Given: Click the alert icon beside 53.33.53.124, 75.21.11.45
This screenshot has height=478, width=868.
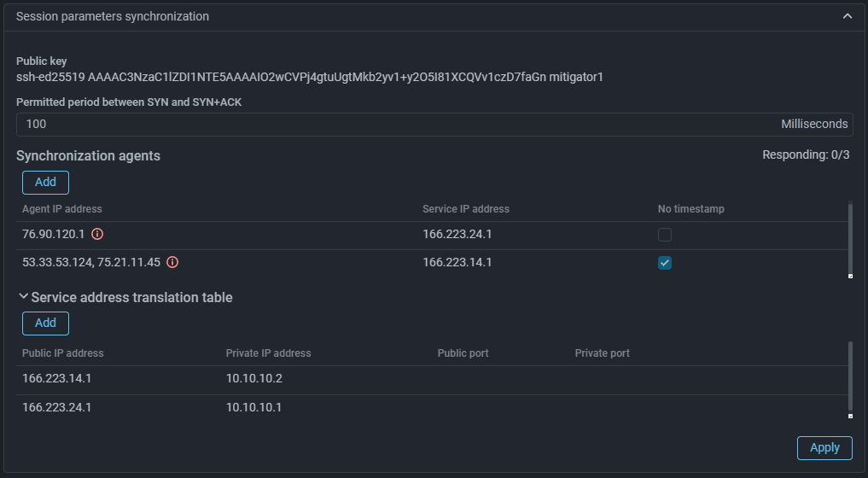Looking at the screenshot, I should click(x=172, y=263).
